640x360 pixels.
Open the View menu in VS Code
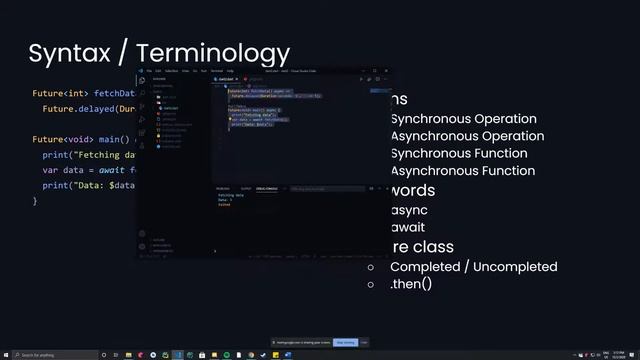point(186,71)
